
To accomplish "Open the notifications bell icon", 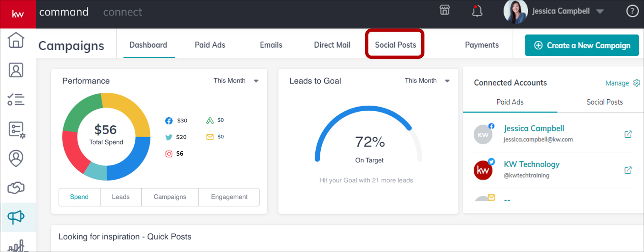I will [477, 11].
